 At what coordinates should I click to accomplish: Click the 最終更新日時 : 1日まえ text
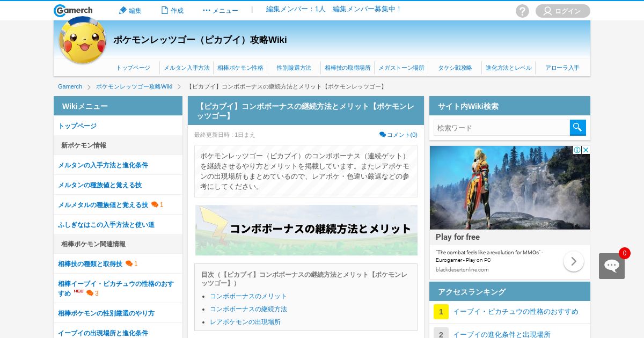[225, 135]
